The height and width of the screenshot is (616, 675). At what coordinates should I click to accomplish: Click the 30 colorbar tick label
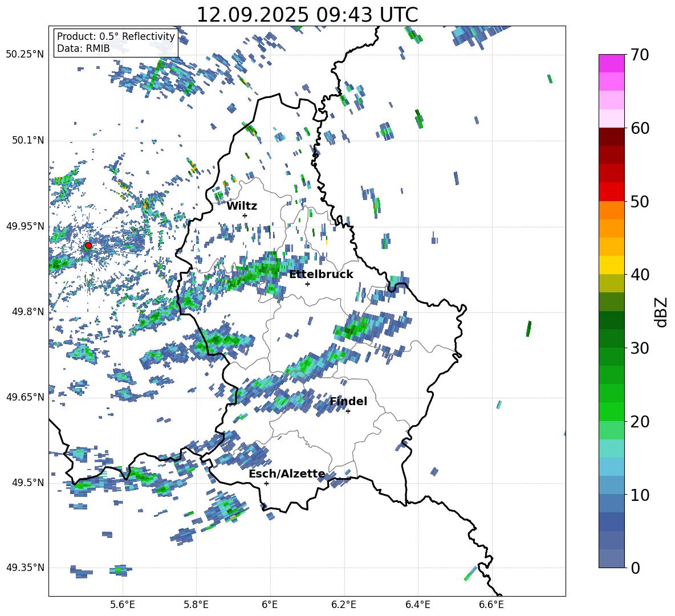tap(640, 348)
